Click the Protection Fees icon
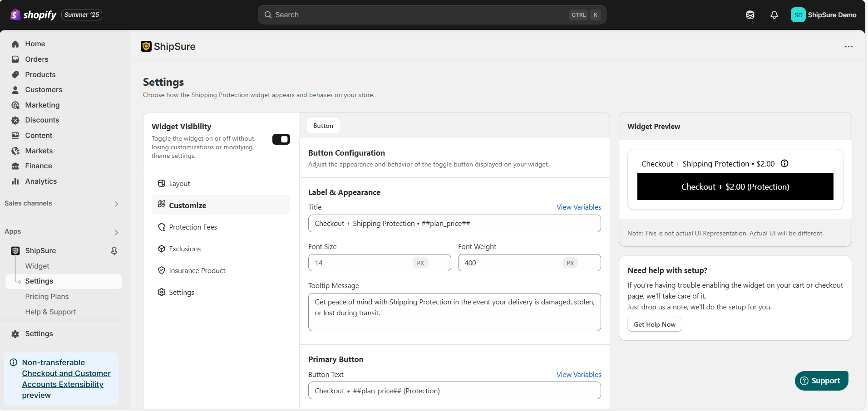Screen dimensions: 868x411 (162, 227)
